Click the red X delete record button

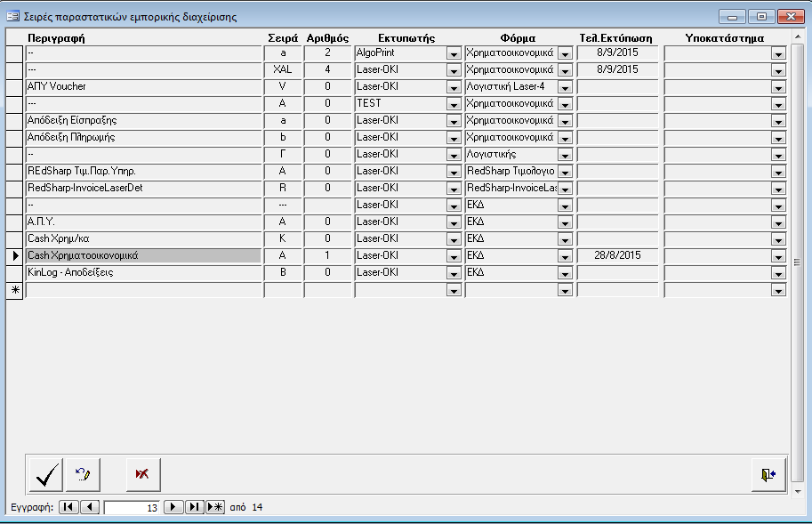[142, 475]
